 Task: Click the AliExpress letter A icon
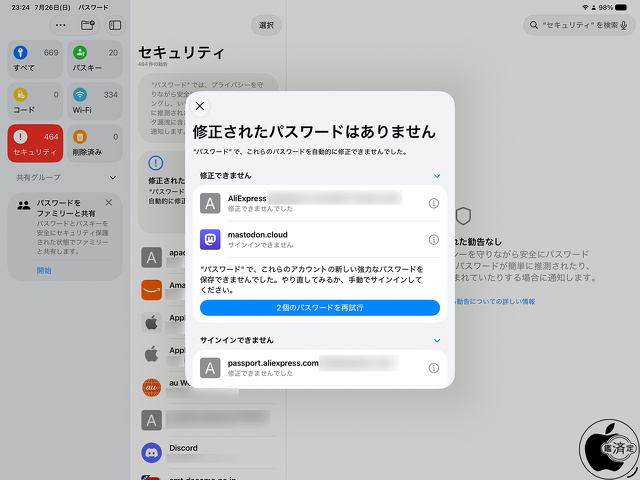point(210,203)
